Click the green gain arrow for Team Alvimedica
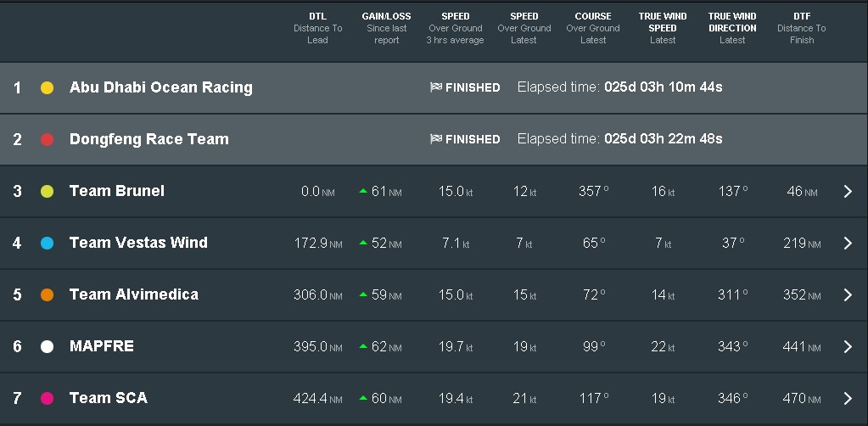The height and width of the screenshot is (426, 868). tap(363, 294)
